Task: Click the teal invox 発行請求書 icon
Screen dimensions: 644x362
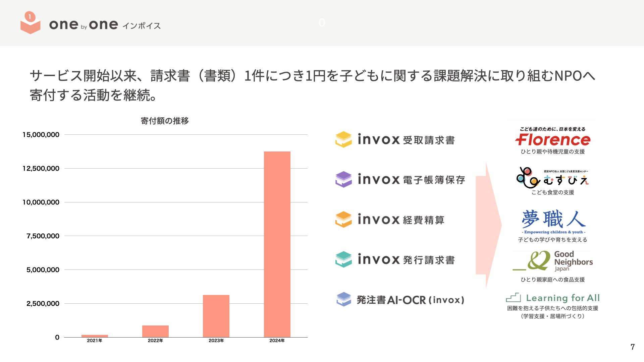Action: 343,259
